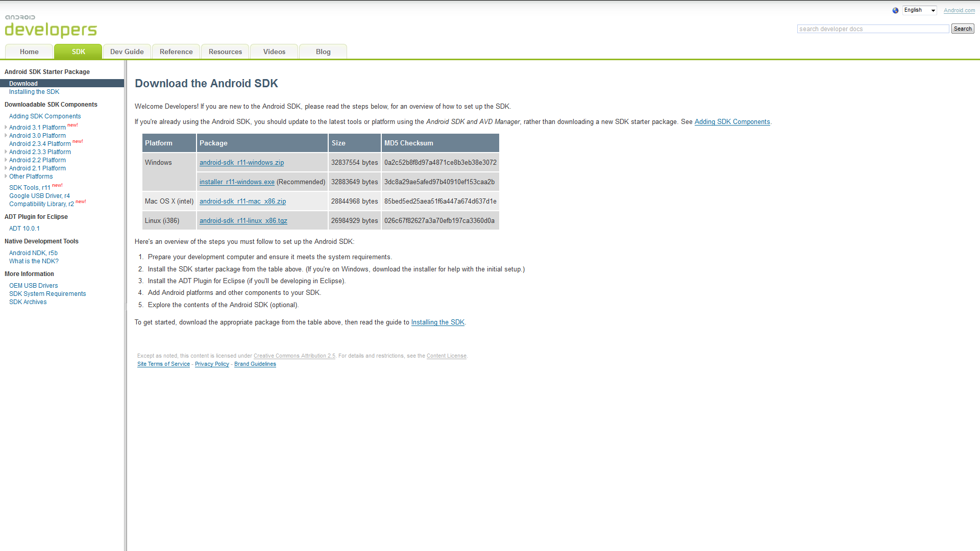Viewport: 980px width, 551px height.
Task: Download installer_r11-windows.exe link
Action: (x=237, y=182)
